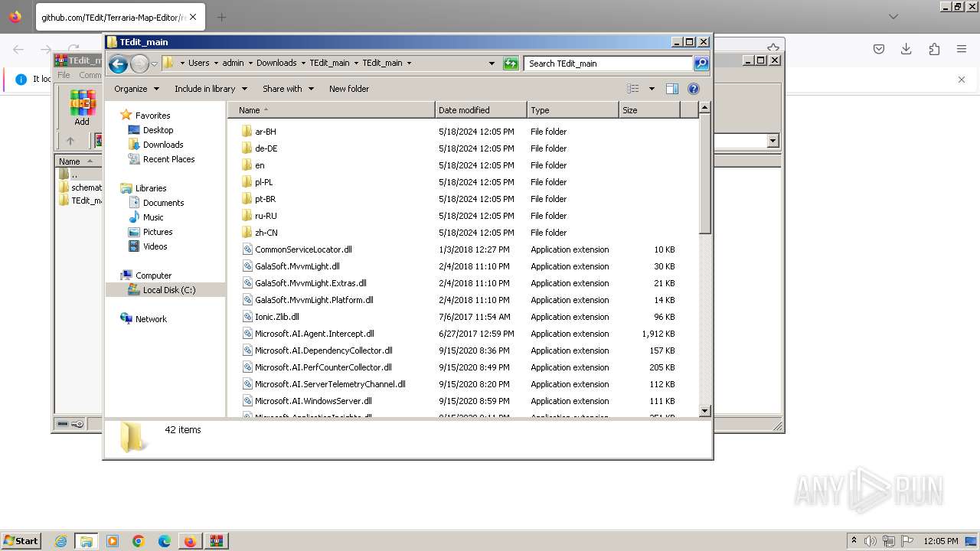Viewport: 980px width, 551px height.
Task: Click the address bar refresh button
Action: tap(511, 64)
